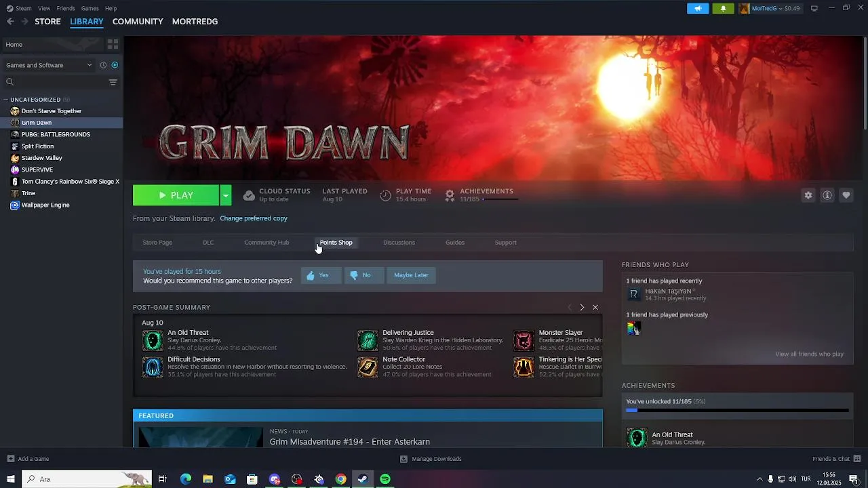Select Wallpaper Engine in library

coord(61,205)
